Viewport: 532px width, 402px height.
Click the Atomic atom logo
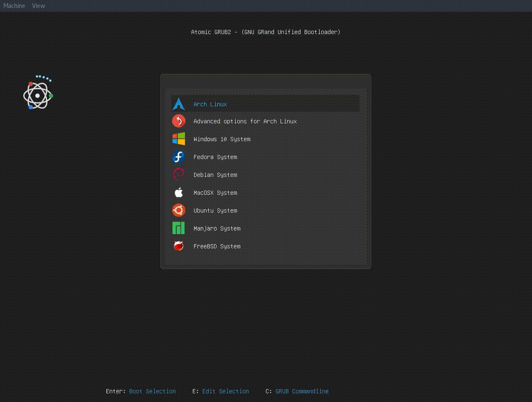[x=38, y=93]
